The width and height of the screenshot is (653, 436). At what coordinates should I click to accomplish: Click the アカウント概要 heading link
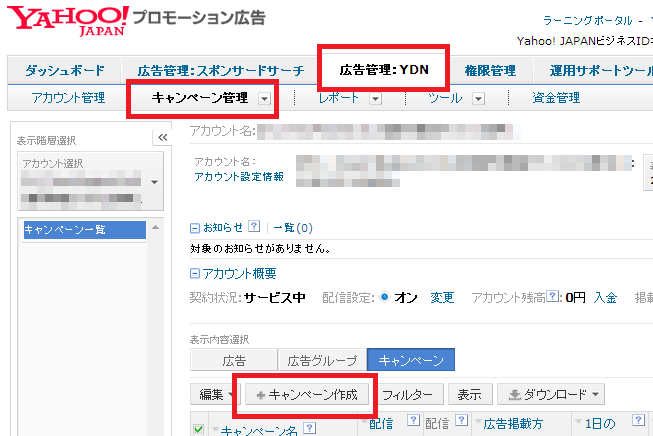pos(239,274)
